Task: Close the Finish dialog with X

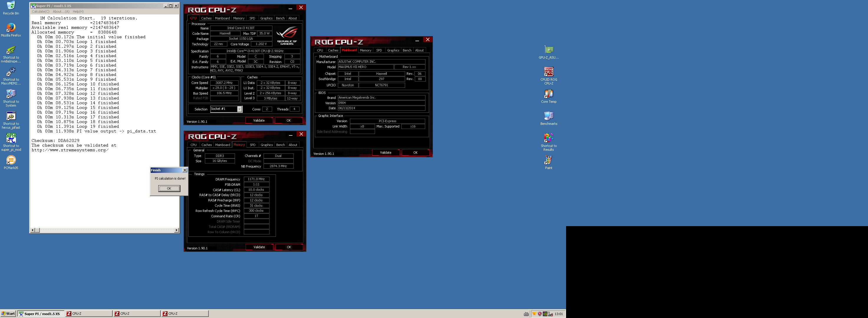Action: 185,170
